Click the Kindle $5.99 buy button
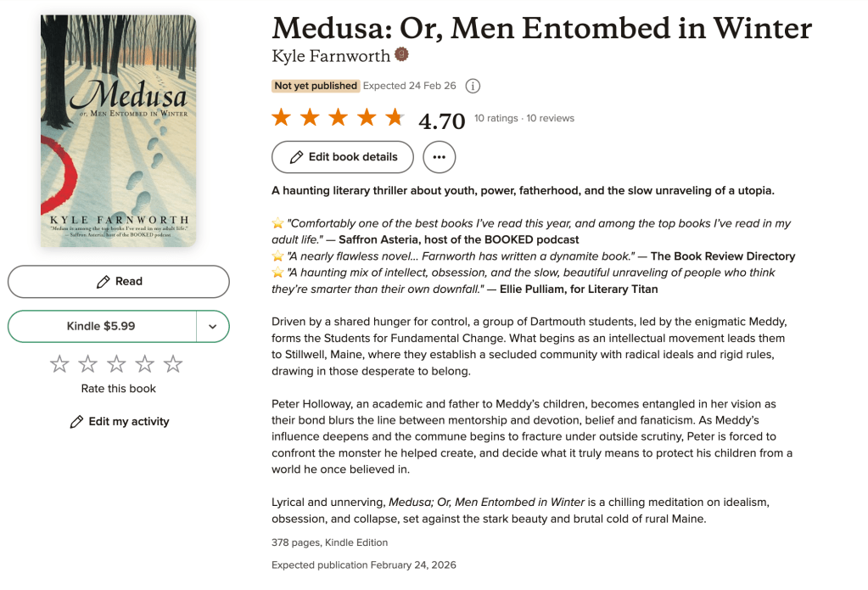This screenshot has width=868, height=590. click(101, 327)
